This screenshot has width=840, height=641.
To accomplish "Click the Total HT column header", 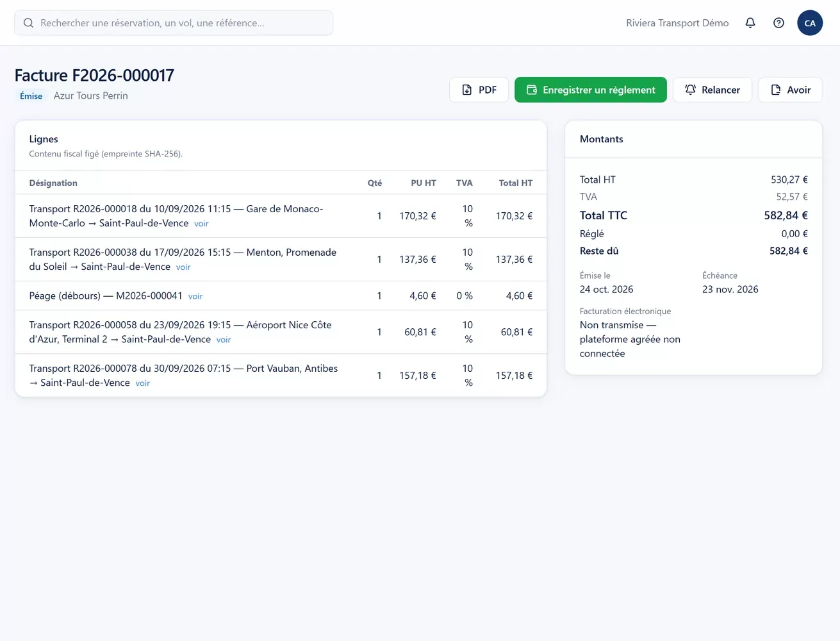I will (x=516, y=183).
